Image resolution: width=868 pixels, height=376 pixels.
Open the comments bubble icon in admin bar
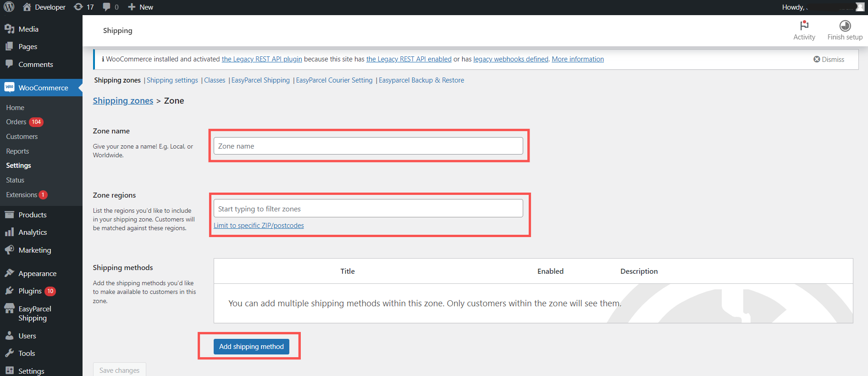pos(106,7)
